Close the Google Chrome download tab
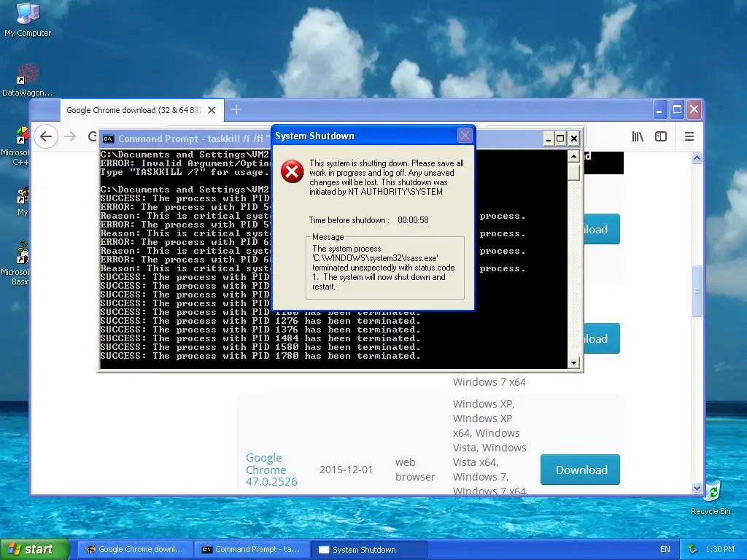The image size is (747, 560). pyautogui.click(x=212, y=110)
